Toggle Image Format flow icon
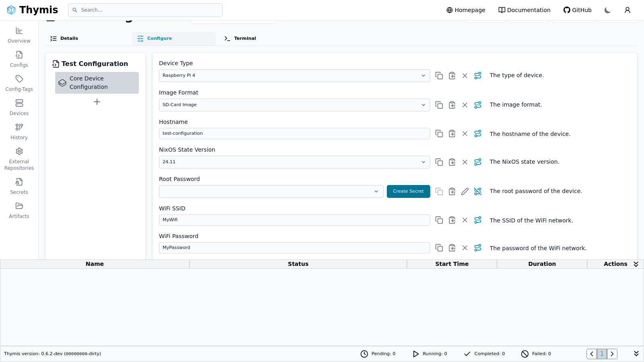This screenshot has height=362, width=644. pyautogui.click(x=478, y=105)
